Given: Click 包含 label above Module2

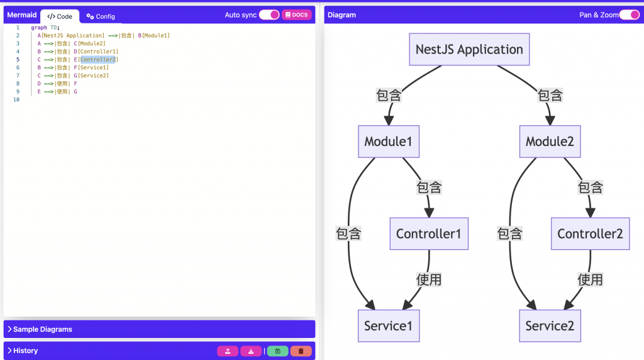Looking at the screenshot, I should pos(550,95).
